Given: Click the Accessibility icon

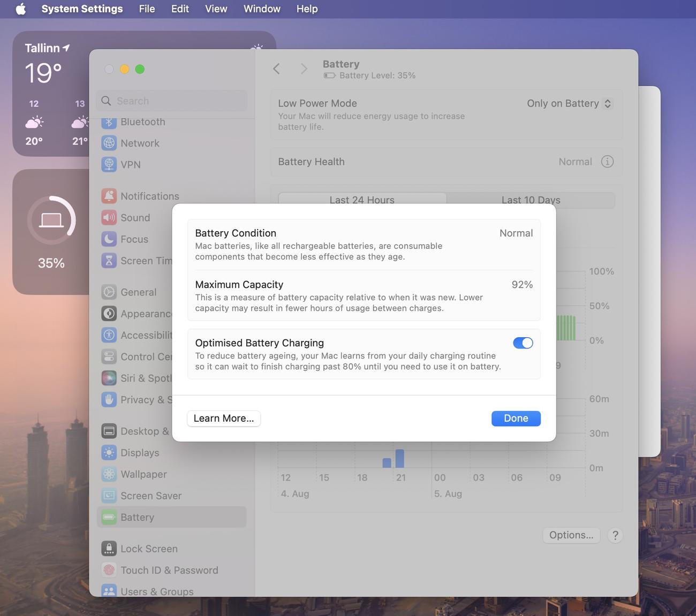Looking at the screenshot, I should 109,335.
